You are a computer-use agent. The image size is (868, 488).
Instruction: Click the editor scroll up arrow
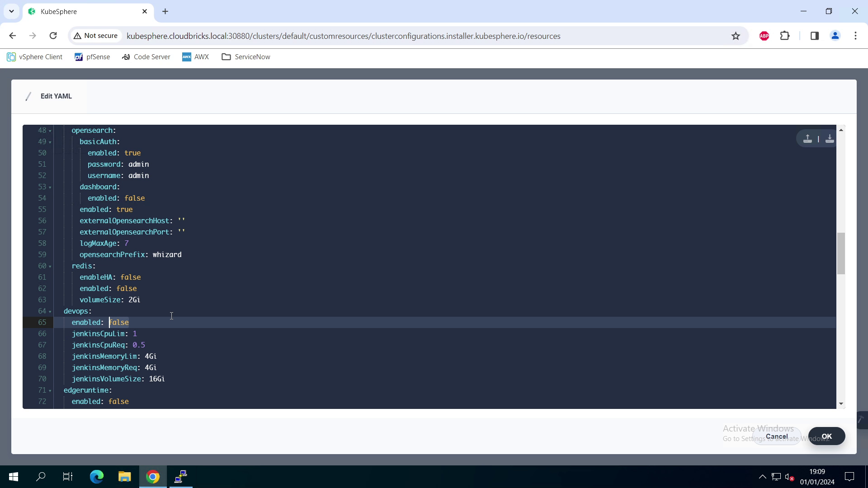coord(841,130)
